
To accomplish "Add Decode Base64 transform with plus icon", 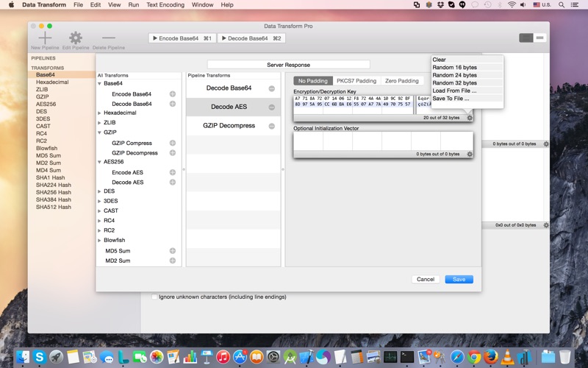I will (x=173, y=104).
